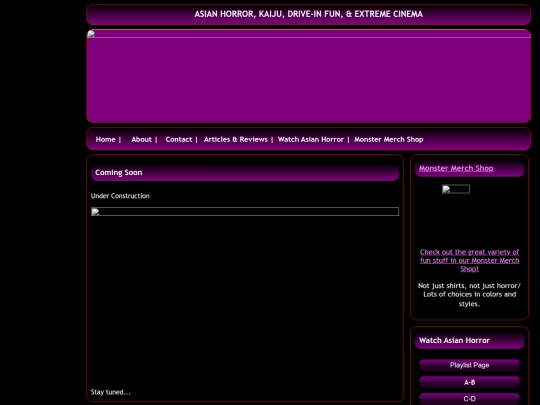Viewport: 540px width, 405px height.
Task: Open Watch Asian Horror in nav bar
Action: click(x=311, y=139)
